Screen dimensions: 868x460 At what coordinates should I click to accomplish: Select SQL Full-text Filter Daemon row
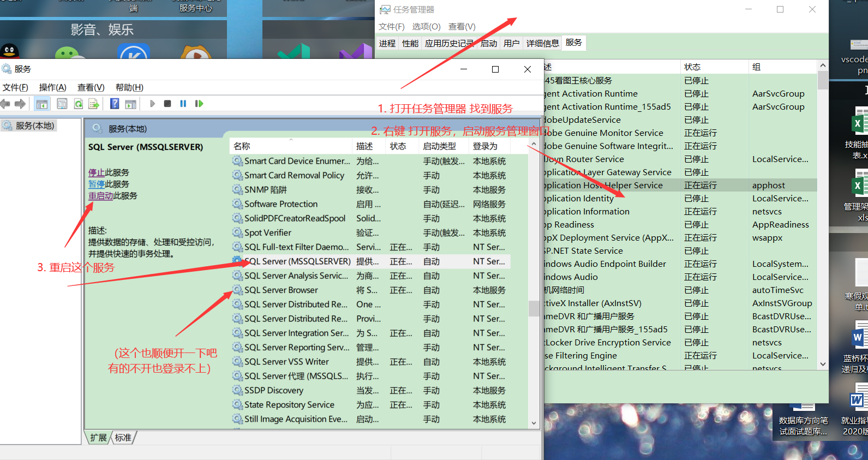371,247
